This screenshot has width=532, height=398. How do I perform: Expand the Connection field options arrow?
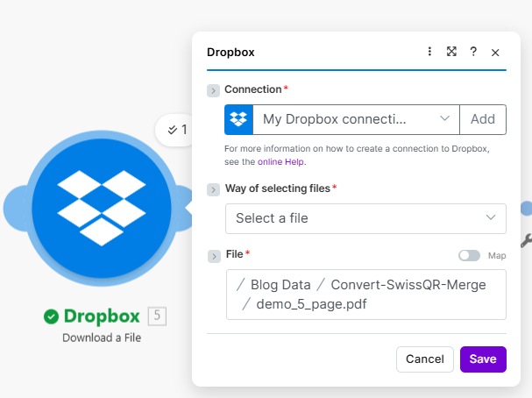pyautogui.click(x=214, y=90)
